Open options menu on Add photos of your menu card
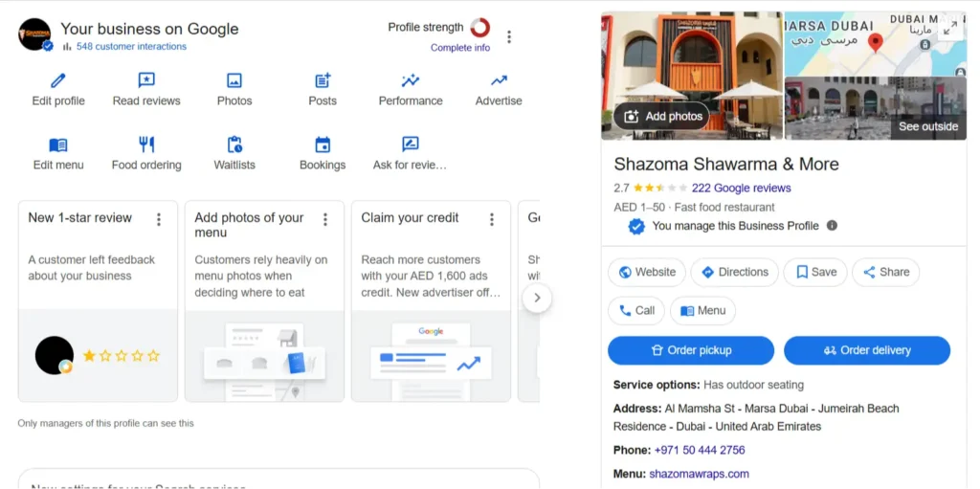Screen dimensions: 980x489 coord(325,219)
